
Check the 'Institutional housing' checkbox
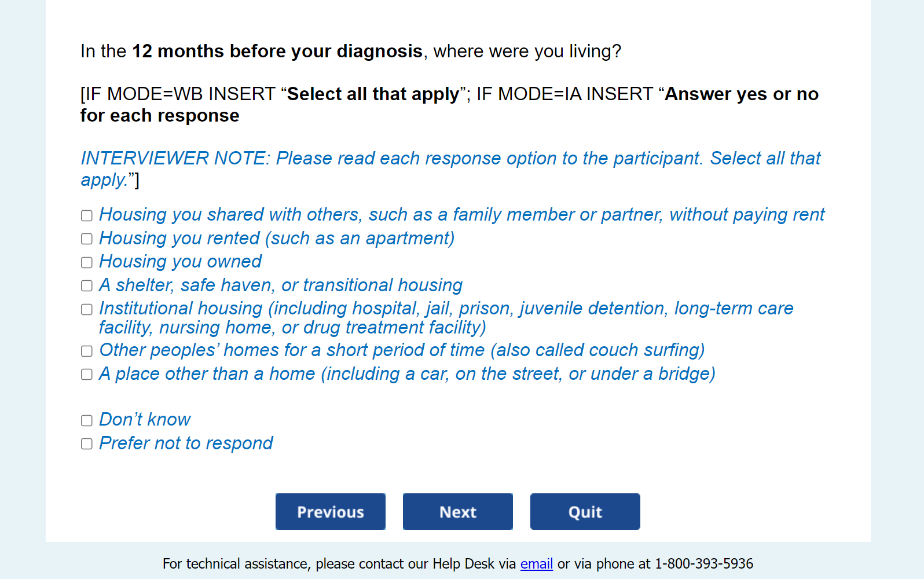point(87,310)
